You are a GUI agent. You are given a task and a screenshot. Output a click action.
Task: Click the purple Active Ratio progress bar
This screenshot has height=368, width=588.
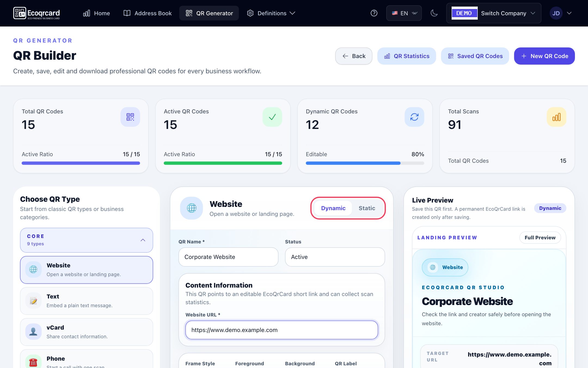click(81, 163)
